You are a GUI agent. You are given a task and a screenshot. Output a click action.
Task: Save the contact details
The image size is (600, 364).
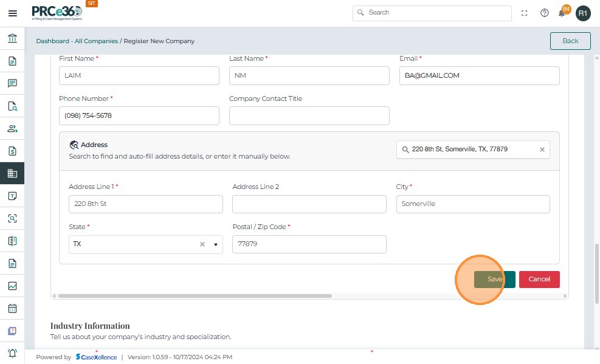494,279
